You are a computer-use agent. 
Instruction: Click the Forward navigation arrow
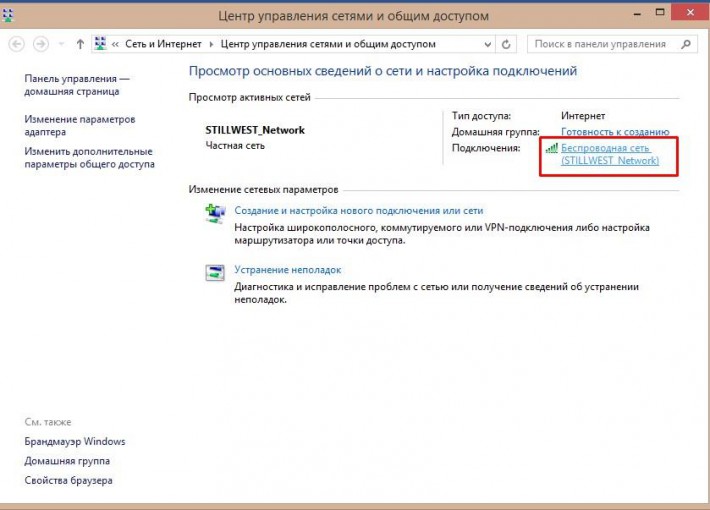(41, 44)
